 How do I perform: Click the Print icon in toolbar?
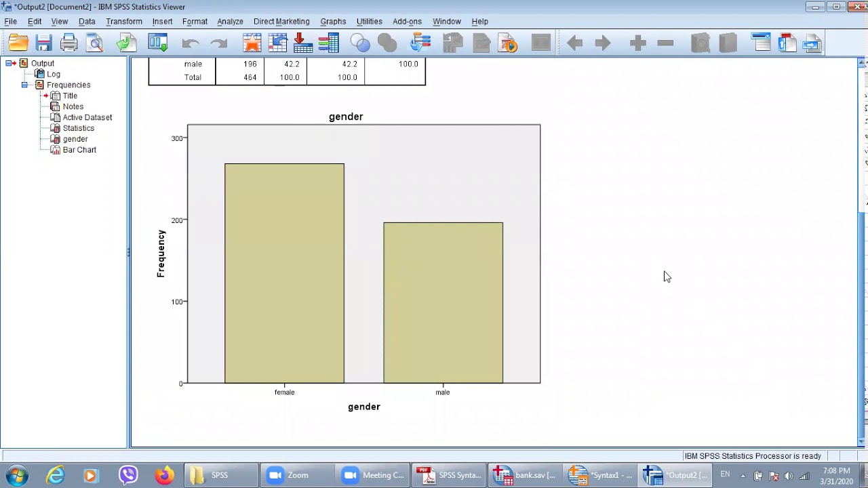69,43
